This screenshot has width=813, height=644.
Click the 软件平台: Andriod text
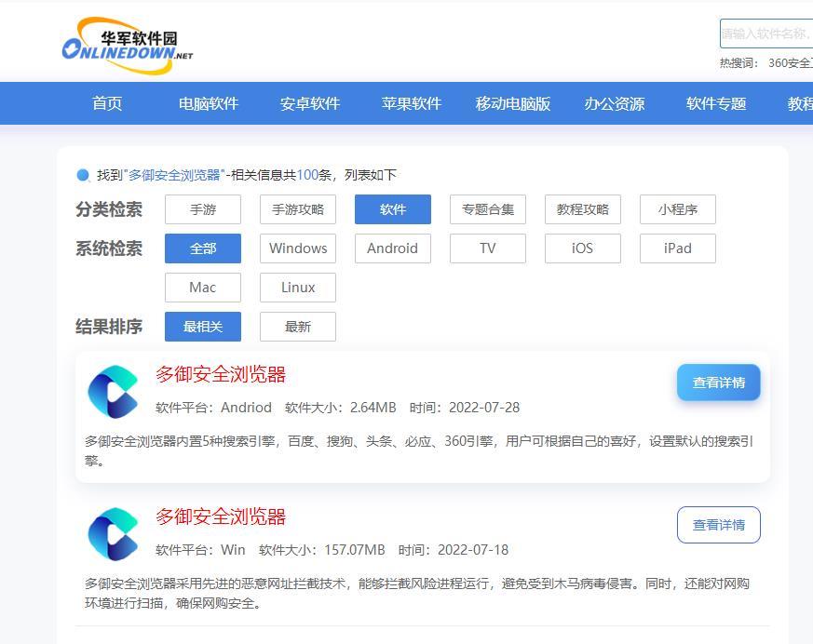[213, 408]
